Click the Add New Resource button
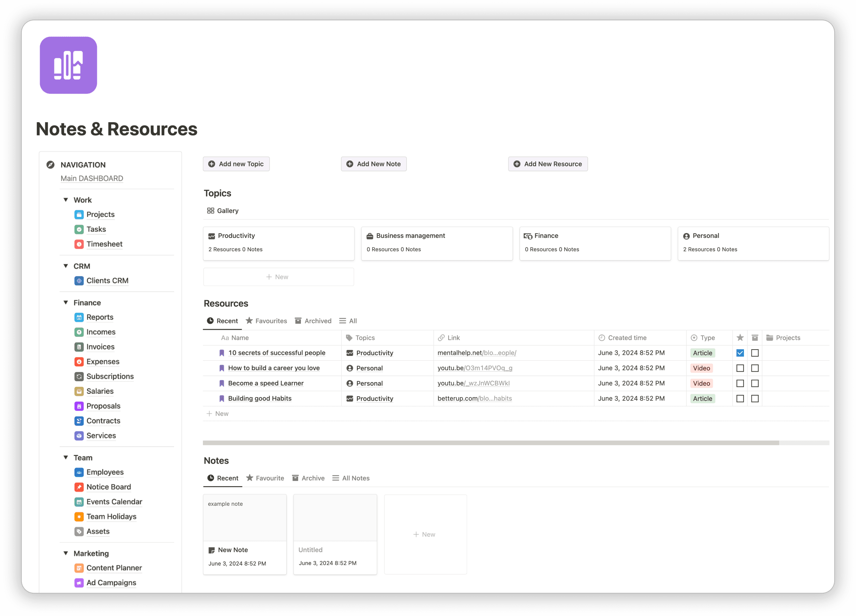The image size is (856, 616). tap(548, 164)
